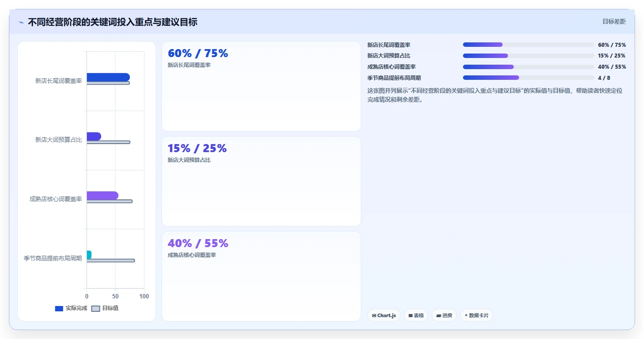Click the 40% / 55% card value
The image size is (644, 339).
tap(198, 244)
